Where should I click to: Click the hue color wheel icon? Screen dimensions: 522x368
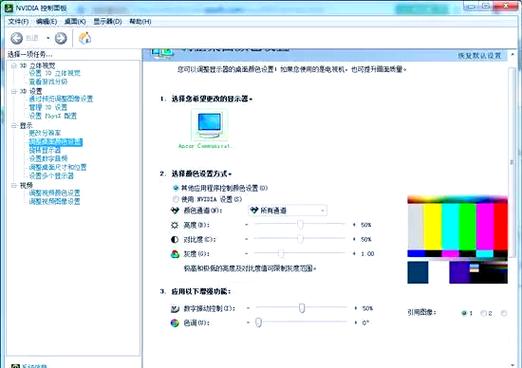[x=175, y=323]
